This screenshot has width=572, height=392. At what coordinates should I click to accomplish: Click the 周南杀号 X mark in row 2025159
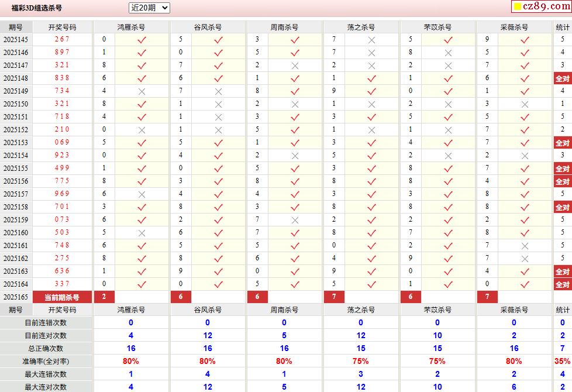pos(295,220)
